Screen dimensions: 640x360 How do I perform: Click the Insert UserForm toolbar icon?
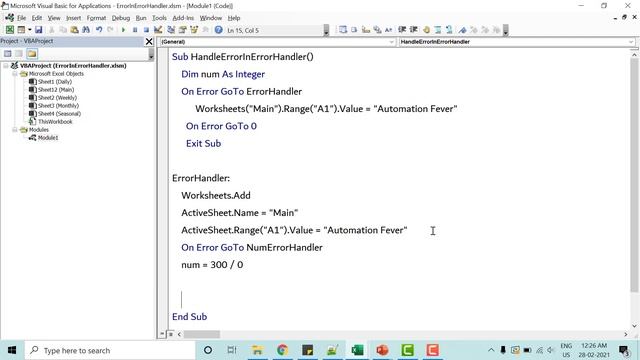[21, 30]
